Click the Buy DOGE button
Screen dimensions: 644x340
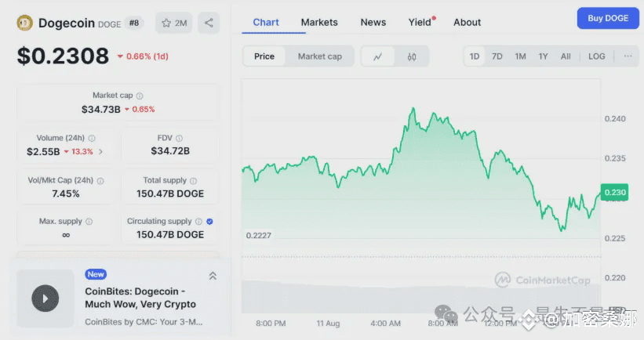[608, 18]
